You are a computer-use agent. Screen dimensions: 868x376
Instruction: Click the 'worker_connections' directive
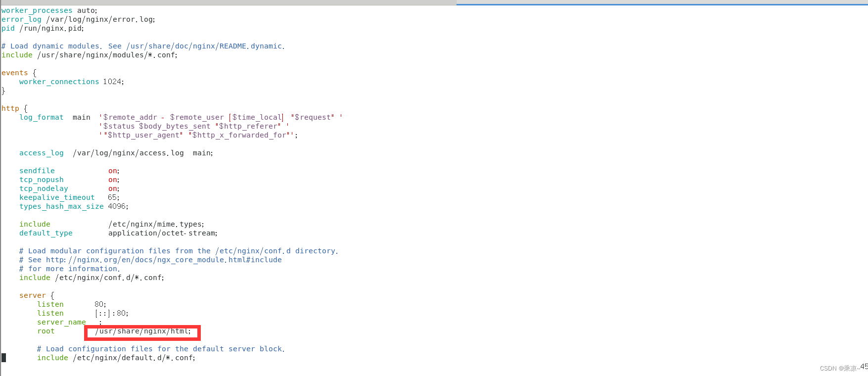(59, 82)
